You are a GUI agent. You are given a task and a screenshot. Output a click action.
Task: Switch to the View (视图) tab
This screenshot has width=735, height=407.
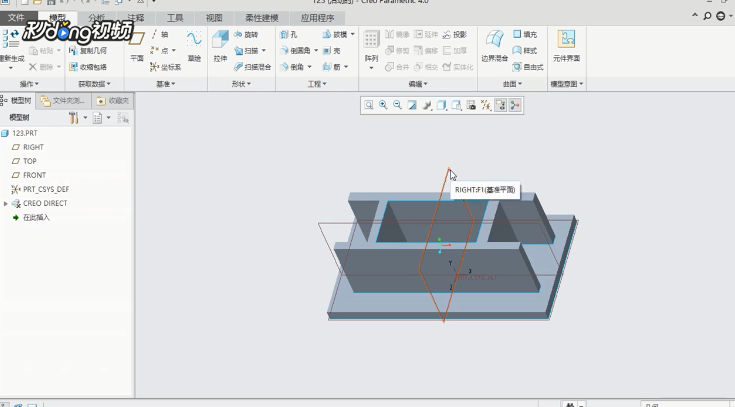tap(214, 18)
